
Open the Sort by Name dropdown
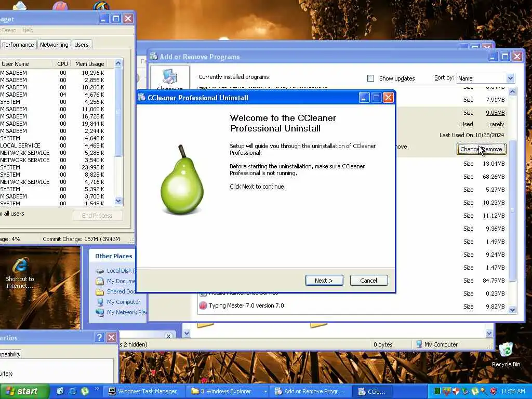coord(510,78)
